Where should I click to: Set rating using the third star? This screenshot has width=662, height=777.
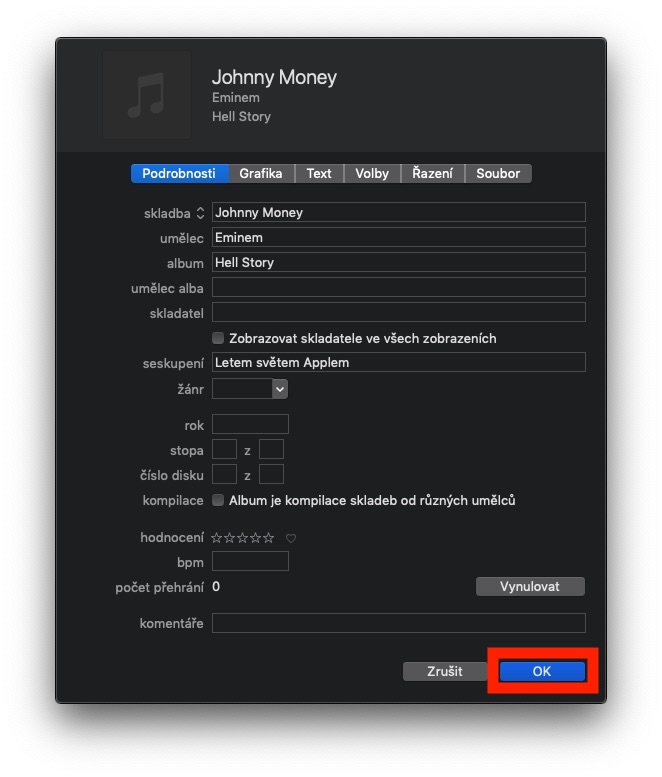tap(242, 538)
